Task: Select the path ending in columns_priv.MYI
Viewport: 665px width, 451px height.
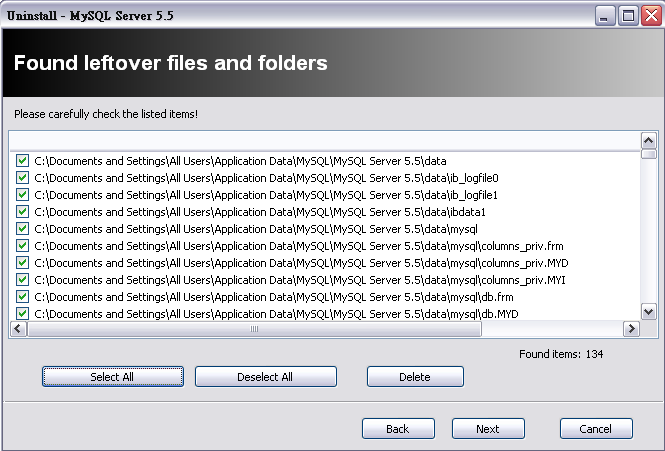Action: (300, 280)
